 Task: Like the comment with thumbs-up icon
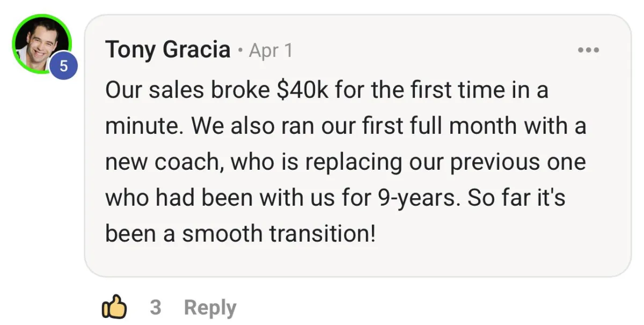tap(114, 308)
